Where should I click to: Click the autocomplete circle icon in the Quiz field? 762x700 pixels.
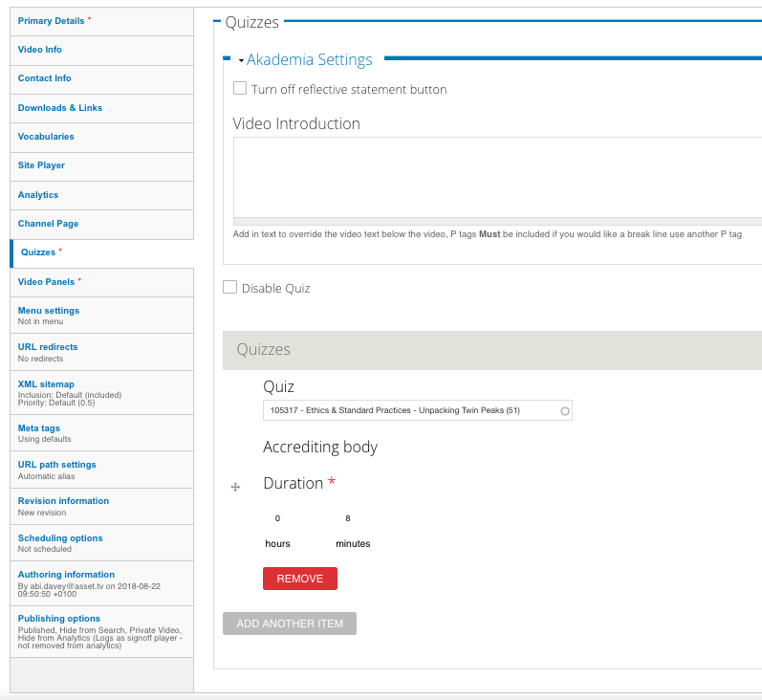(565, 411)
